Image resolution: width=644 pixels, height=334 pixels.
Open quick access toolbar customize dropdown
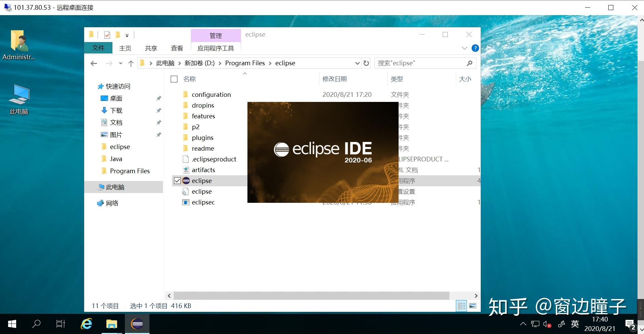127,35
